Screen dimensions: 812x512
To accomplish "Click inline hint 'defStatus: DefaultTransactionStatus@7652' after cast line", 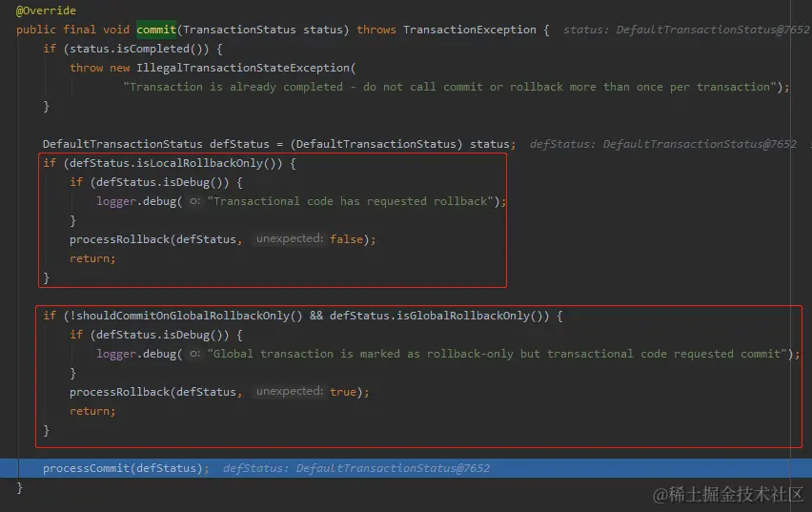I will click(663, 144).
